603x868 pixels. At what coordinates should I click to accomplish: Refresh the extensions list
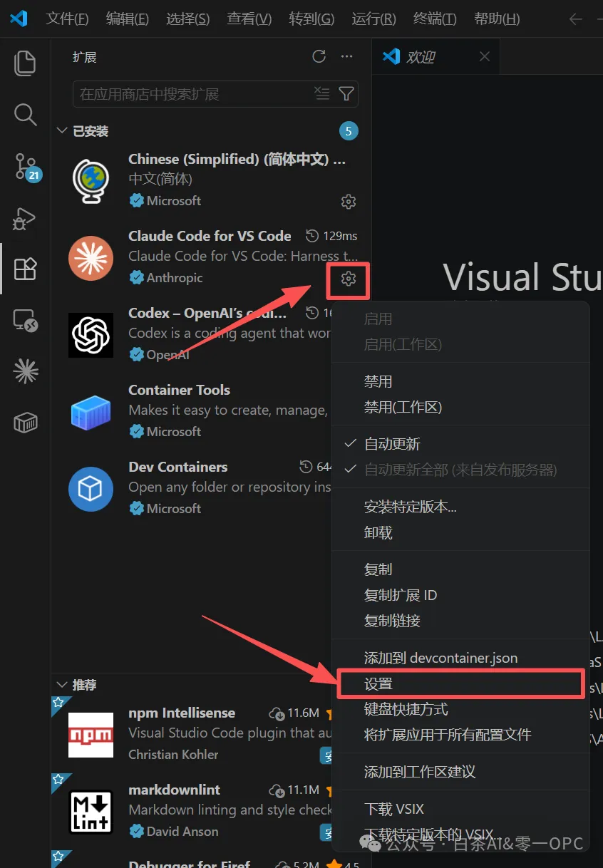[x=319, y=56]
